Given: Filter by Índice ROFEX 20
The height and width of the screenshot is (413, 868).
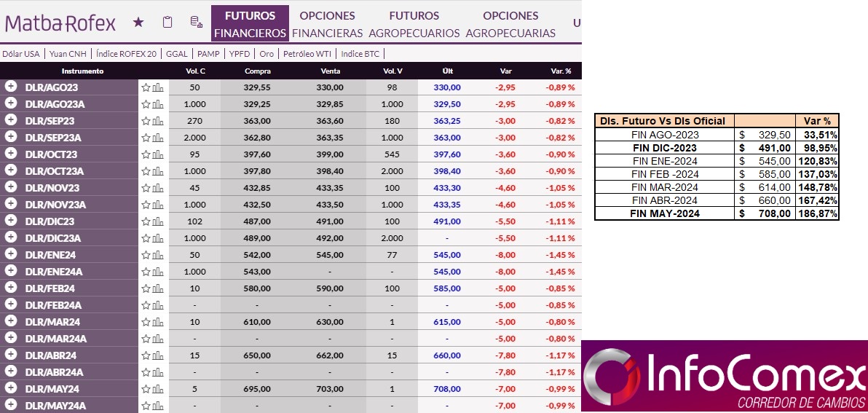Looking at the screenshot, I should (x=126, y=54).
